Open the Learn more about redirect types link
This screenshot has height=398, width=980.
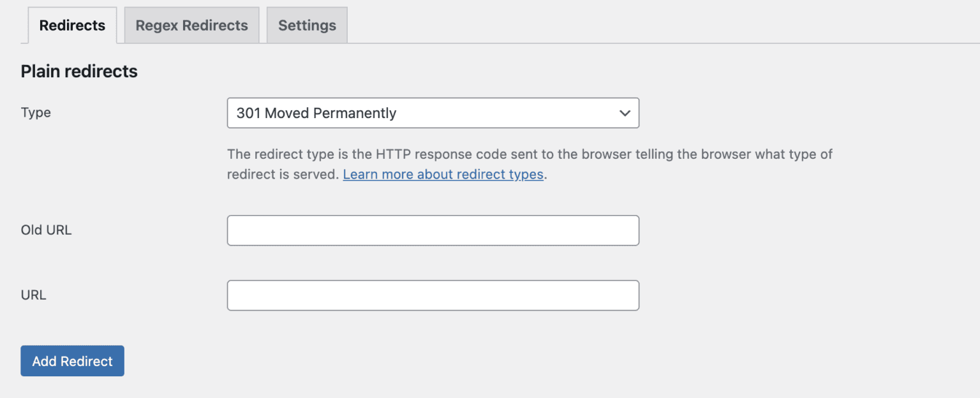tap(443, 174)
